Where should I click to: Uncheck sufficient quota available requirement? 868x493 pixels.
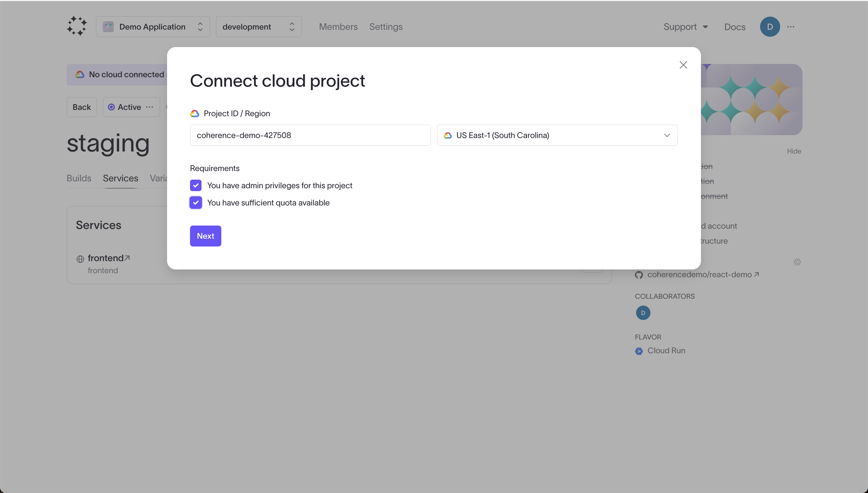(x=196, y=203)
